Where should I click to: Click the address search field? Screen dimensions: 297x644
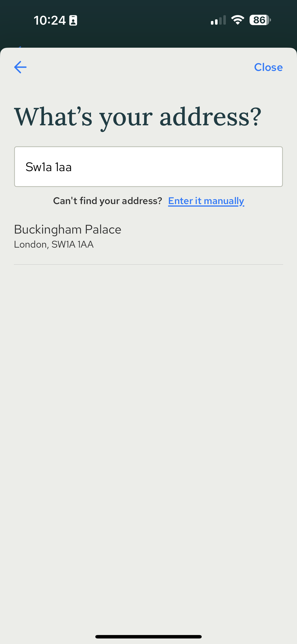tap(148, 167)
